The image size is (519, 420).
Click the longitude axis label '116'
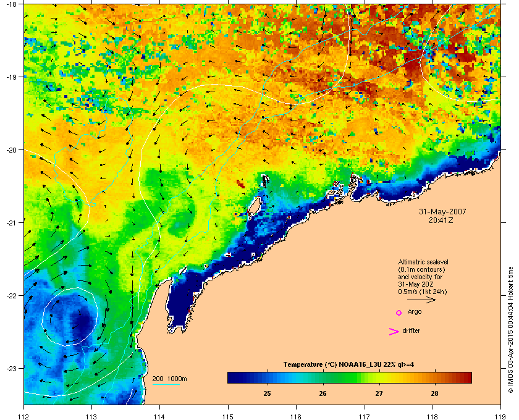(296, 417)
